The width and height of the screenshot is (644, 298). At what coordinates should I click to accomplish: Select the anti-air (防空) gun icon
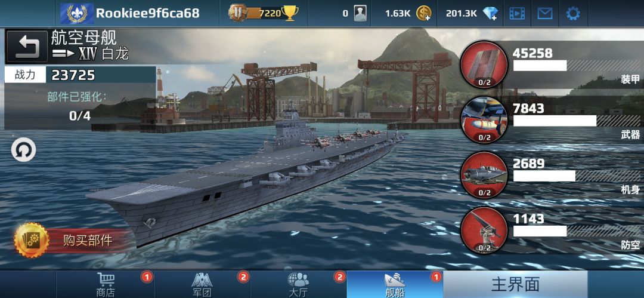tap(484, 230)
